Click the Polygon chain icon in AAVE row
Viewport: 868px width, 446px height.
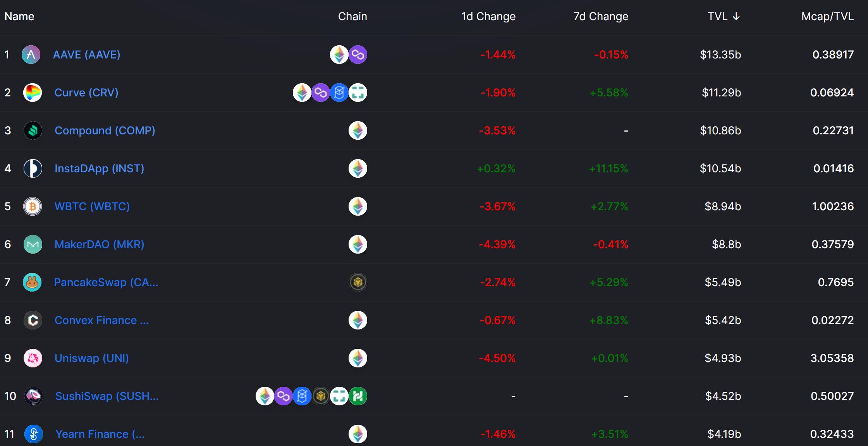pos(358,55)
